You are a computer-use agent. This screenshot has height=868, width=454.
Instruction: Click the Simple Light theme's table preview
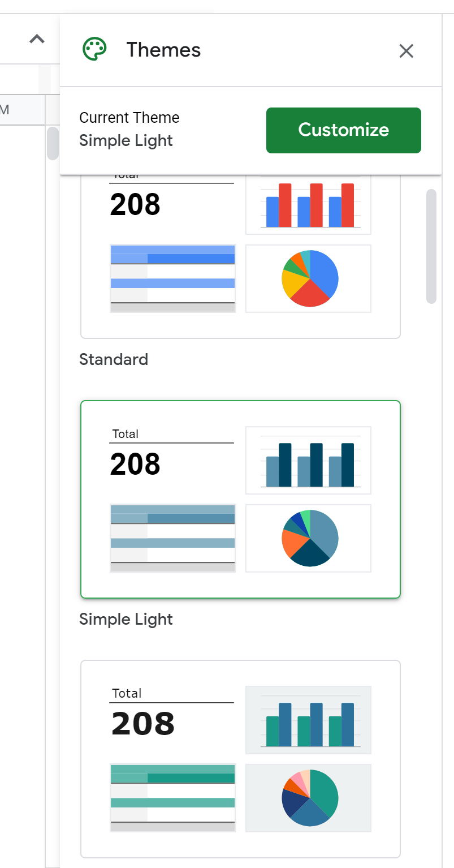click(x=172, y=538)
